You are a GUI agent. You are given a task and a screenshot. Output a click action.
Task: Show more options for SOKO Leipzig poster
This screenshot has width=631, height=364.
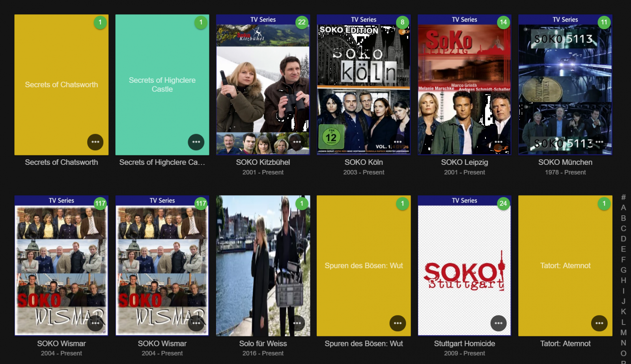[x=498, y=142]
